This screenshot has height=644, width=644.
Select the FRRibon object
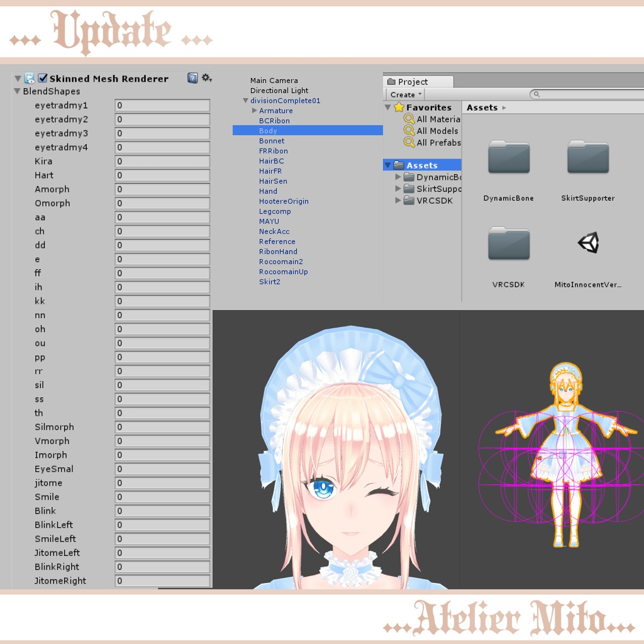pyautogui.click(x=273, y=151)
